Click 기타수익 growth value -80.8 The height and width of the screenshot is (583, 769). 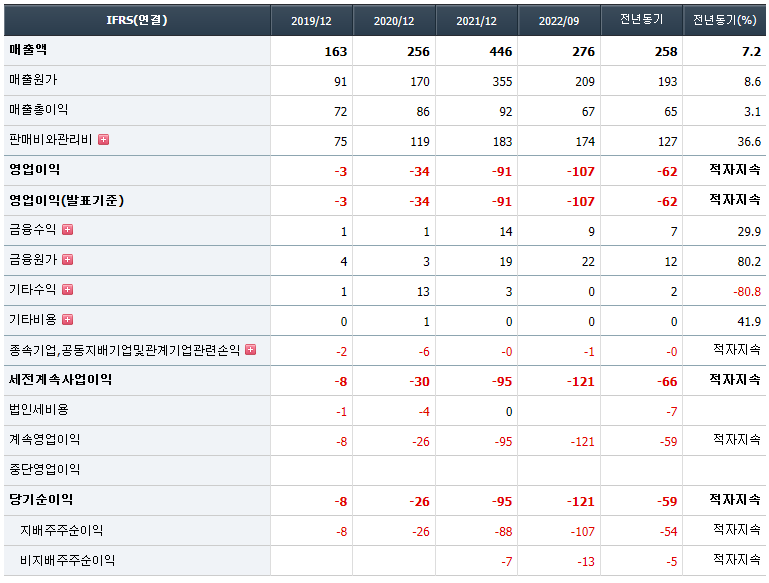click(747, 292)
